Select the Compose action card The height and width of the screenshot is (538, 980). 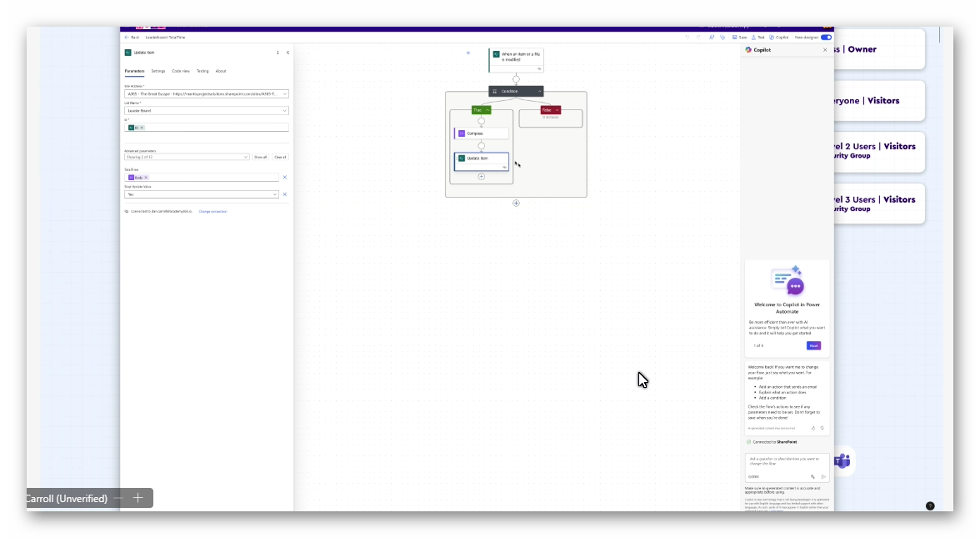[x=482, y=133]
